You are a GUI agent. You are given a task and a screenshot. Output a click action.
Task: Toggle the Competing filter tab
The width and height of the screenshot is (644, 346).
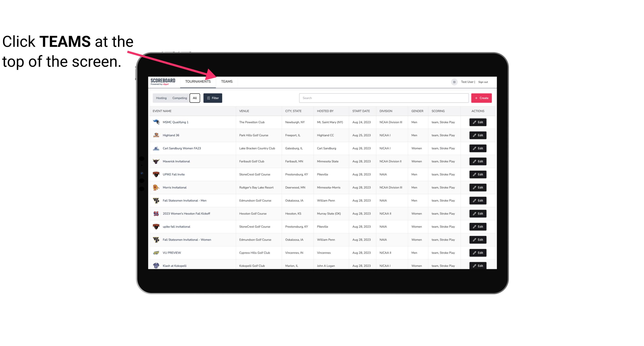179,98
